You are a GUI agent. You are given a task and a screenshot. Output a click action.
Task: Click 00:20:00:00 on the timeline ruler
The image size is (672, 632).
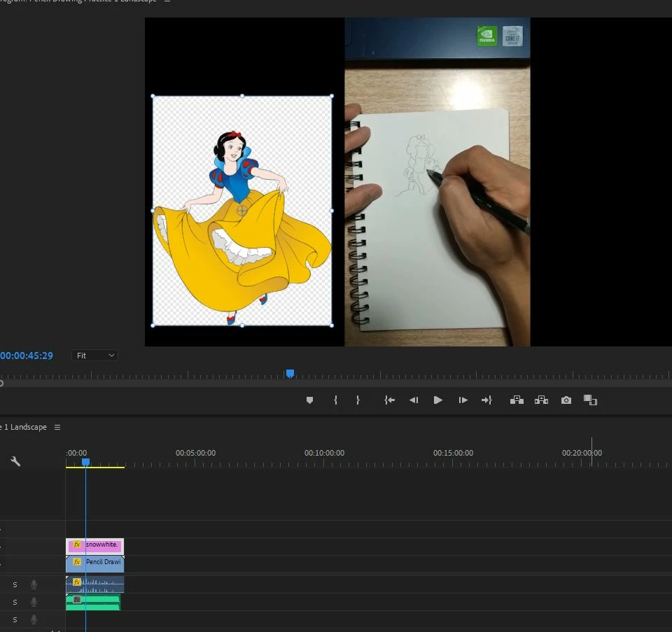point(582,453)
